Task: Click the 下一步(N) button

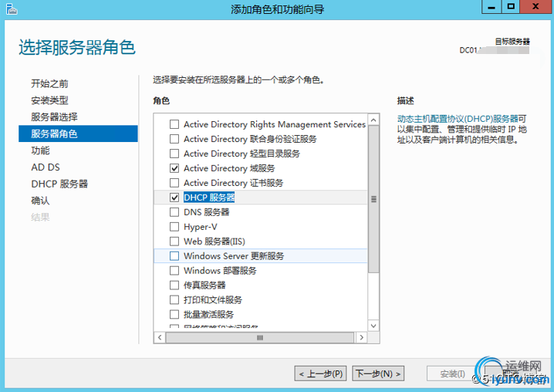Action: (378, 373)
